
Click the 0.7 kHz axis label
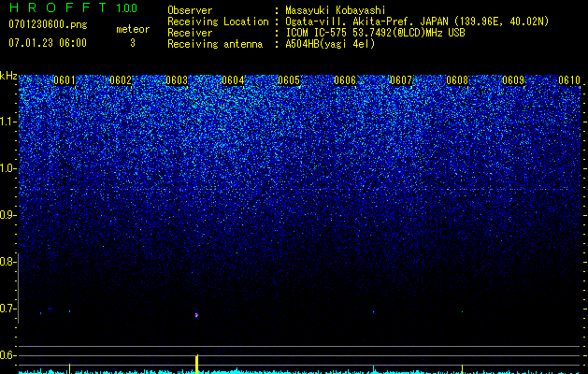pyautogui.click(x=7, y=309)
